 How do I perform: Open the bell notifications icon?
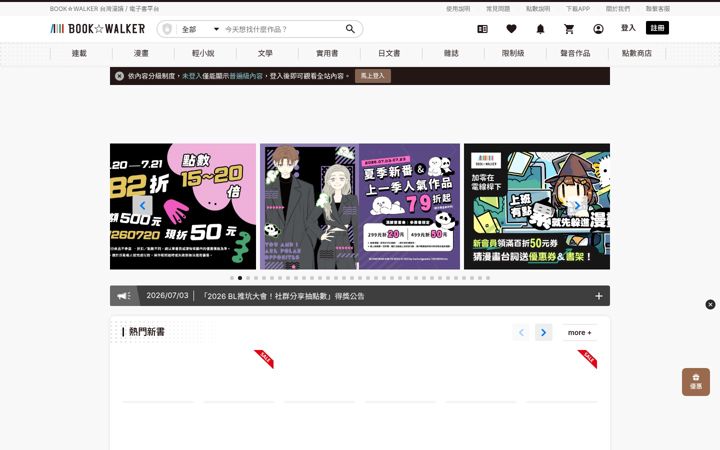click(x=540, y=29)
